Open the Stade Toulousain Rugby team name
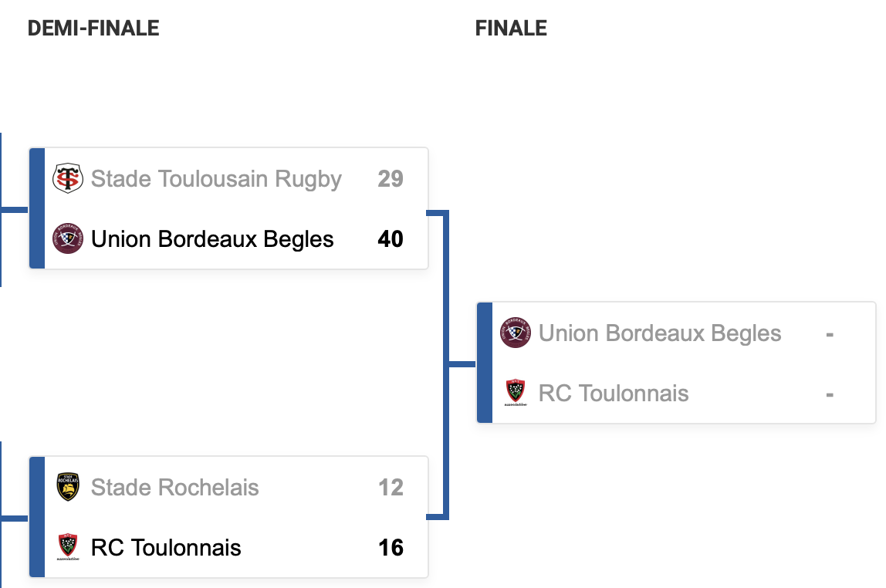 click(x=216, y=179)
